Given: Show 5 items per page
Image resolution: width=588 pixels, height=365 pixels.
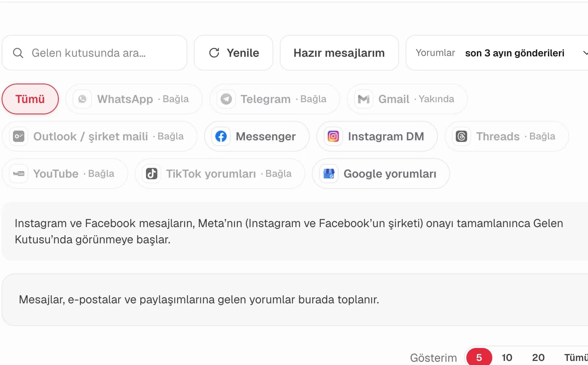Looking at the screenshot, I should pyautogui.click(x=479, y=357).
